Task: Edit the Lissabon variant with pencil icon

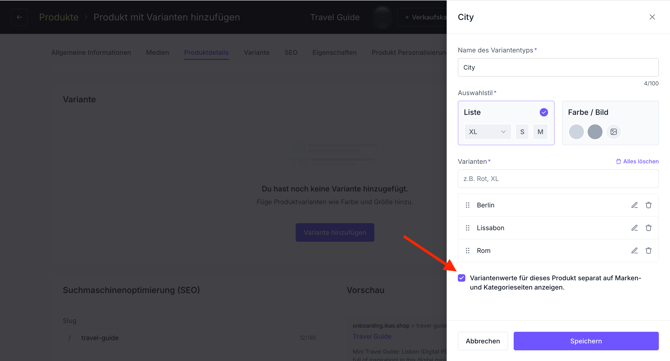Action: 635,228
